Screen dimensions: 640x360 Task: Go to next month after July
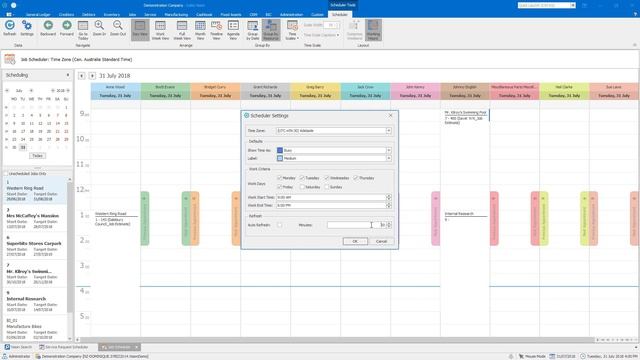[x=31, y=91]
